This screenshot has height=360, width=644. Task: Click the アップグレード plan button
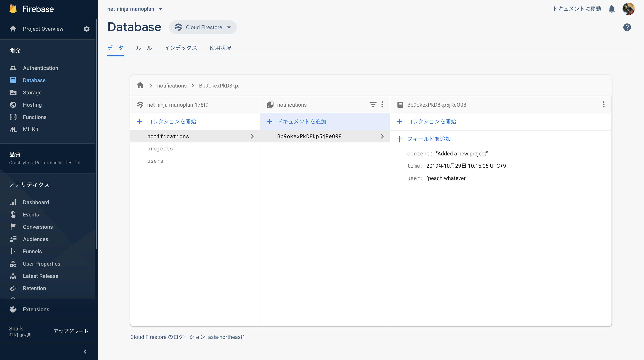(x=71, y=331)
